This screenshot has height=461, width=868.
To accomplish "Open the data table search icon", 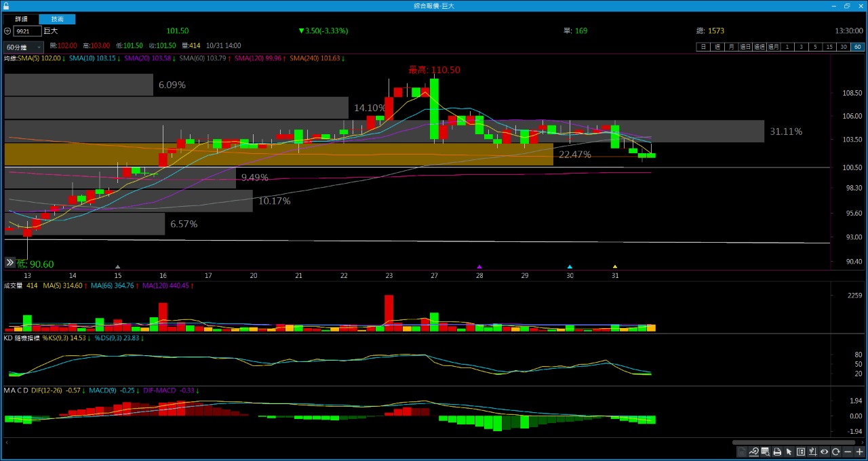I will [766, 452].
